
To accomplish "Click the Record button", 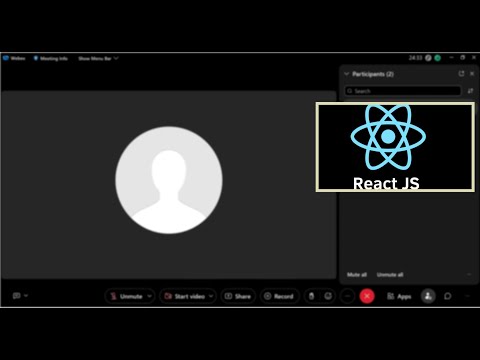I will (279, 296).
